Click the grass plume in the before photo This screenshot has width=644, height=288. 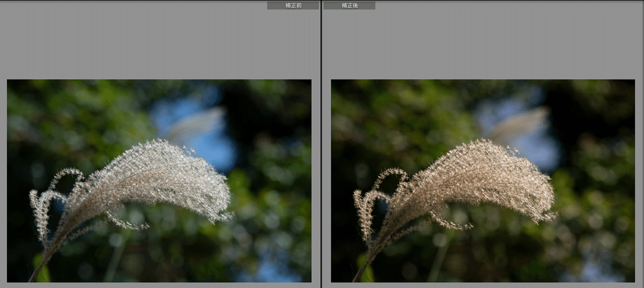tap(161, 177)
